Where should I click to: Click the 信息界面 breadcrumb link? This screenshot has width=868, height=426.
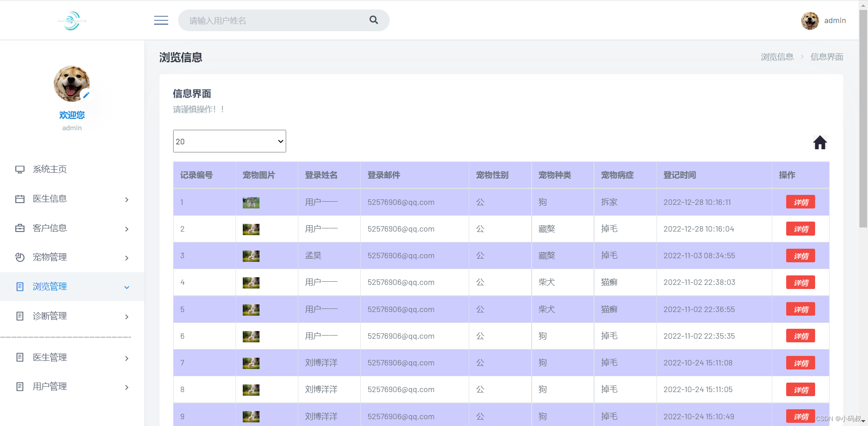[827, 57]
